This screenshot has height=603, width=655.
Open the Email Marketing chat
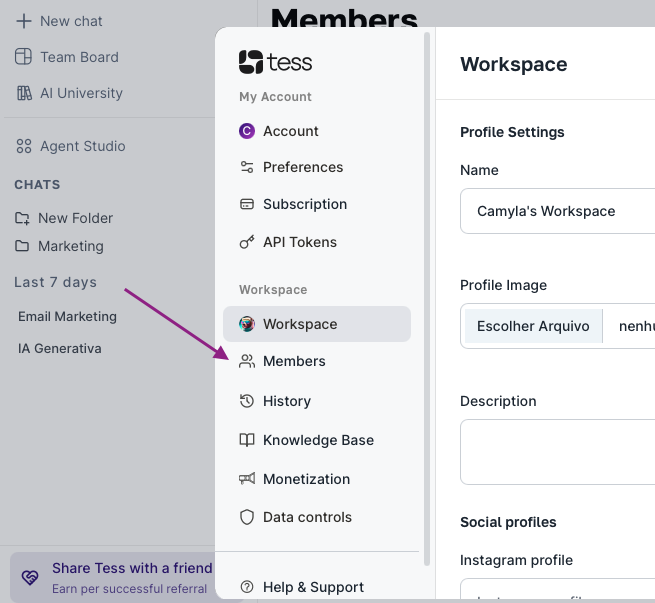(x=67, y=316)
